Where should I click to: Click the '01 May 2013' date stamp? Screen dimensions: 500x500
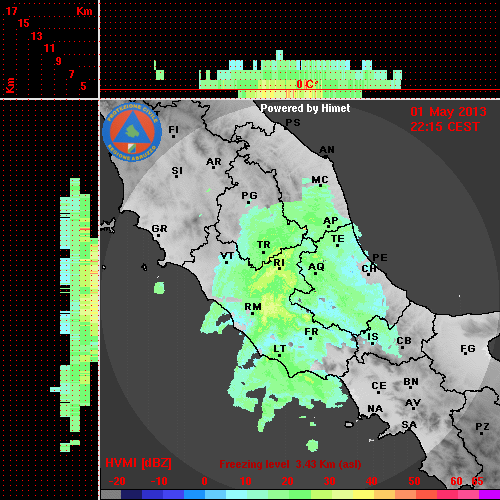(448, 112)
